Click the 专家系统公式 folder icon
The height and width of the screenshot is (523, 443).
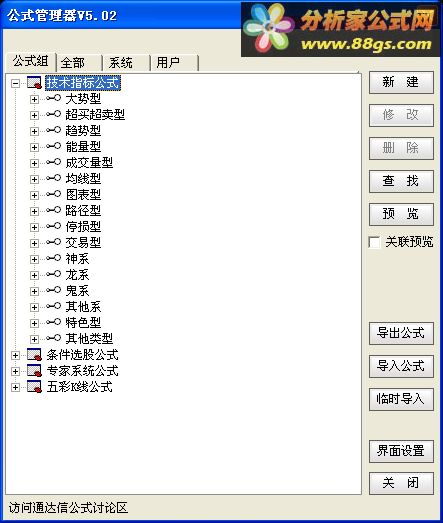coord(34,371)
